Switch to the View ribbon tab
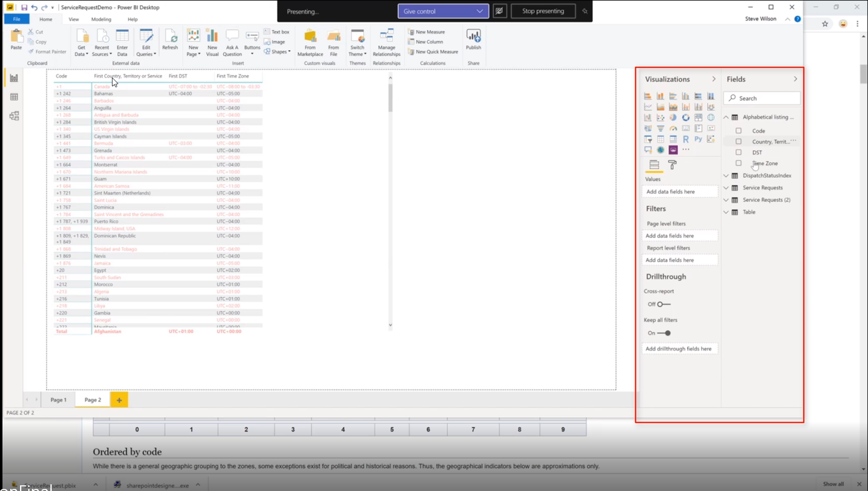This screenshot has height=491, width=868. tap(73, 20)
